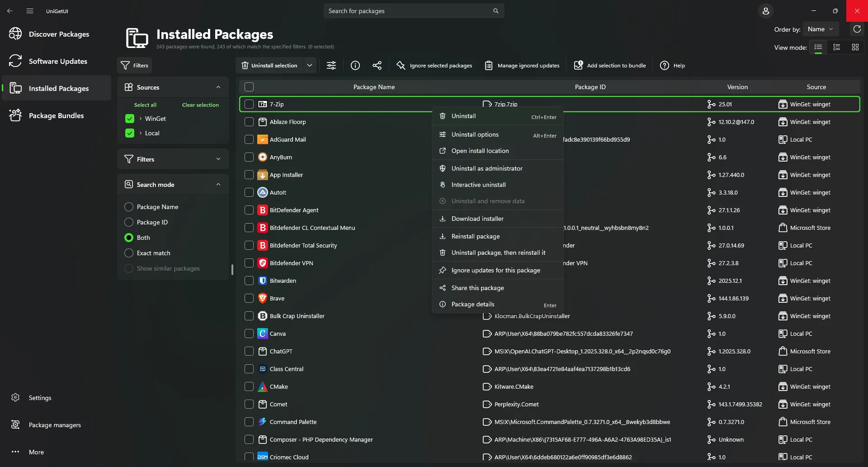Switch to grid view mode icon

[855, 47]
